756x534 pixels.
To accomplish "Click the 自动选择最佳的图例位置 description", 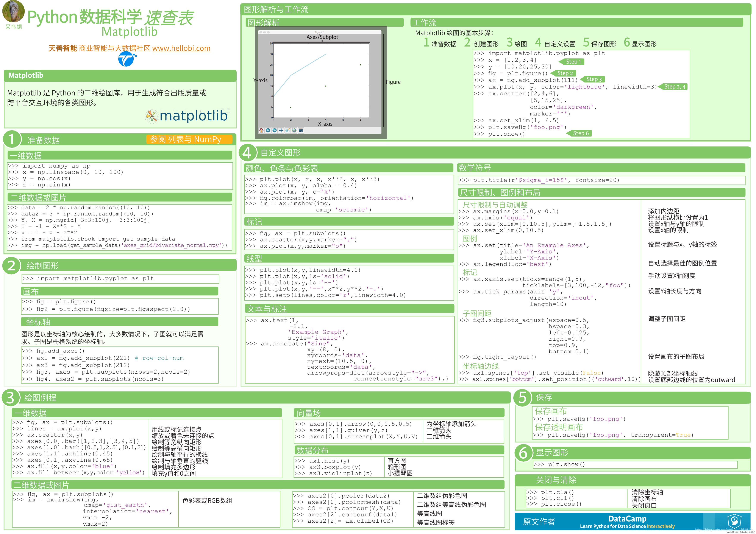I will click(x=682, y=263).
